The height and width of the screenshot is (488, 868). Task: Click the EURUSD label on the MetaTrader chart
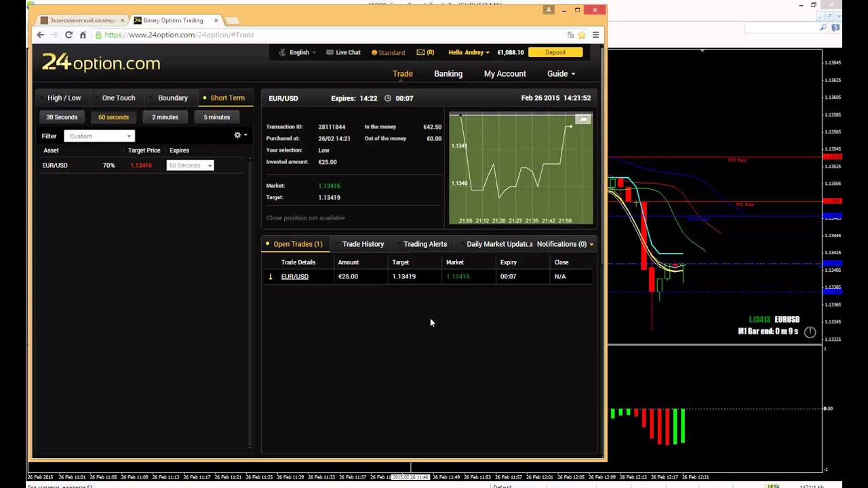pos(787,319)
